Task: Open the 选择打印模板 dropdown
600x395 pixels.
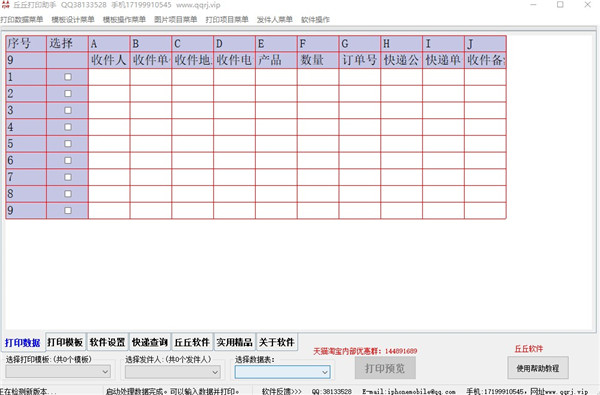Action: 58,371
